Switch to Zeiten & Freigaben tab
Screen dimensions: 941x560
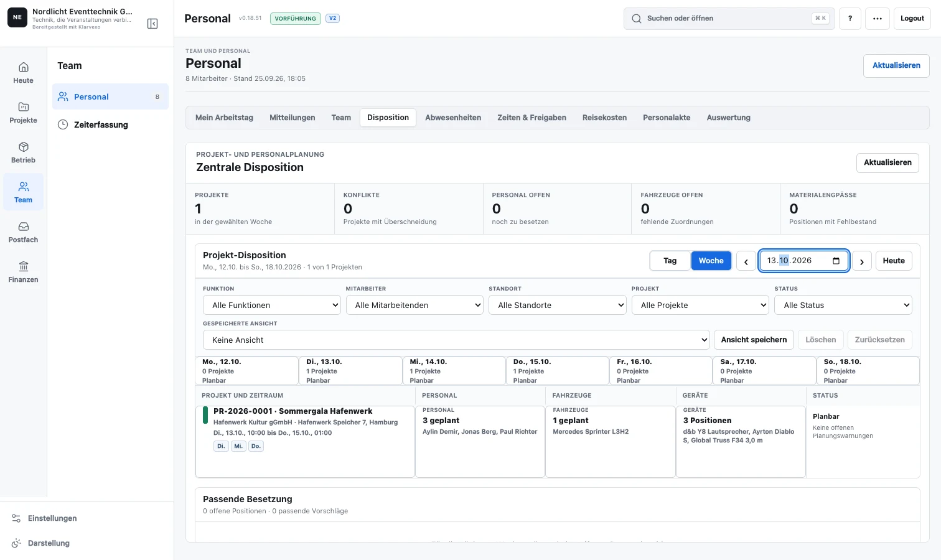[x=531, y=118]
